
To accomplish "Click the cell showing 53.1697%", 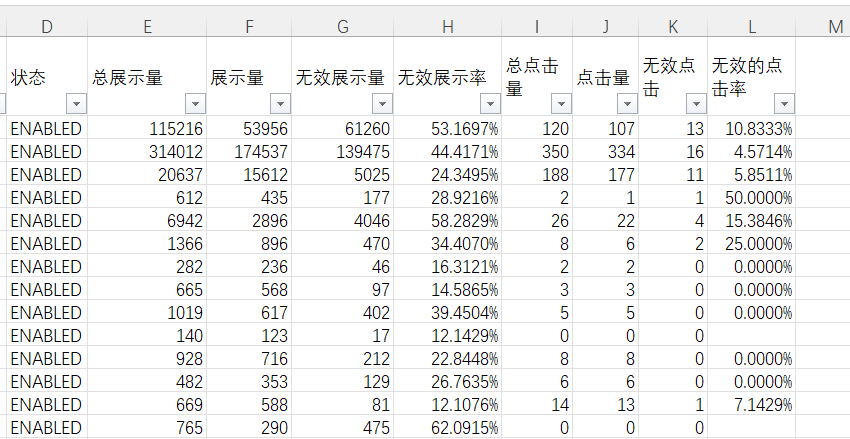I will 448,129.
